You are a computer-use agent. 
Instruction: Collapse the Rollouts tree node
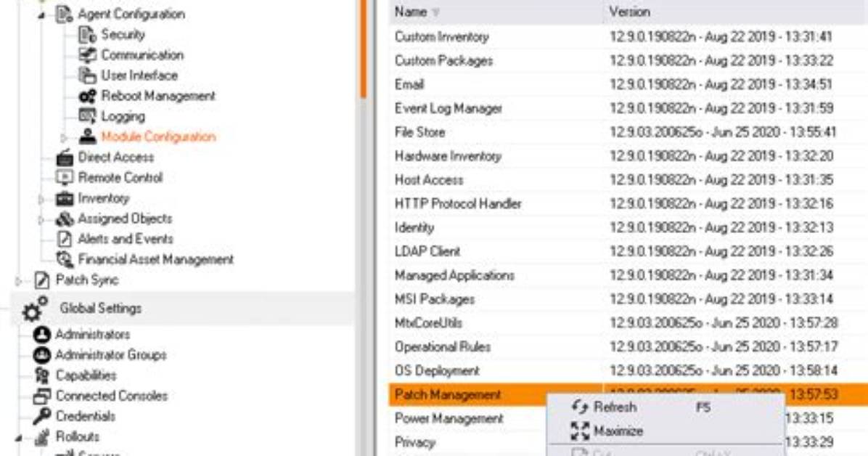[19, 438]
